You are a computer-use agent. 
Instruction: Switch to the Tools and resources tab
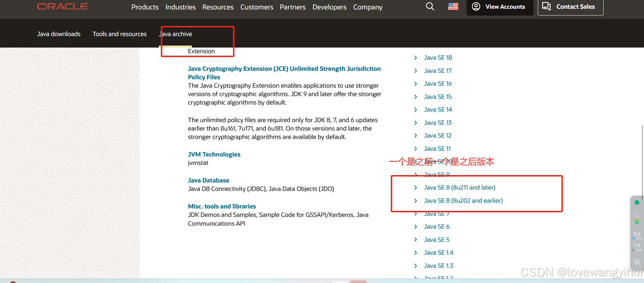(x=120, y=34)
